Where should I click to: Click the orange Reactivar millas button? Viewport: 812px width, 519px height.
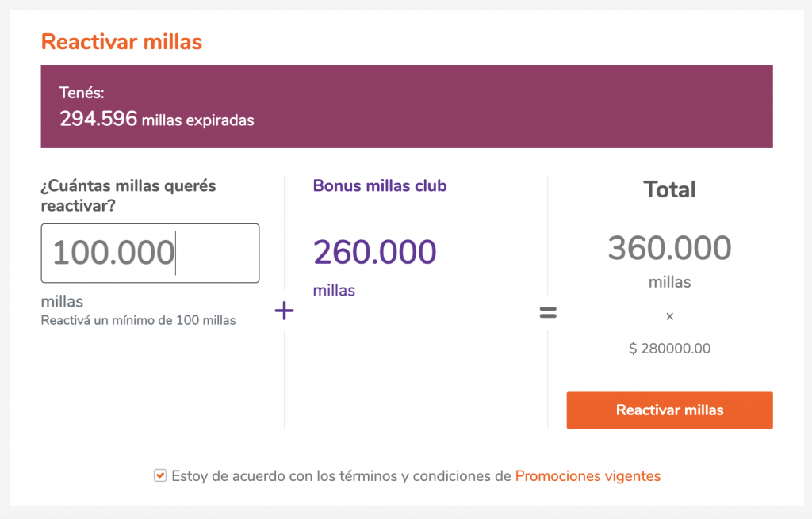tap(669, 410)
